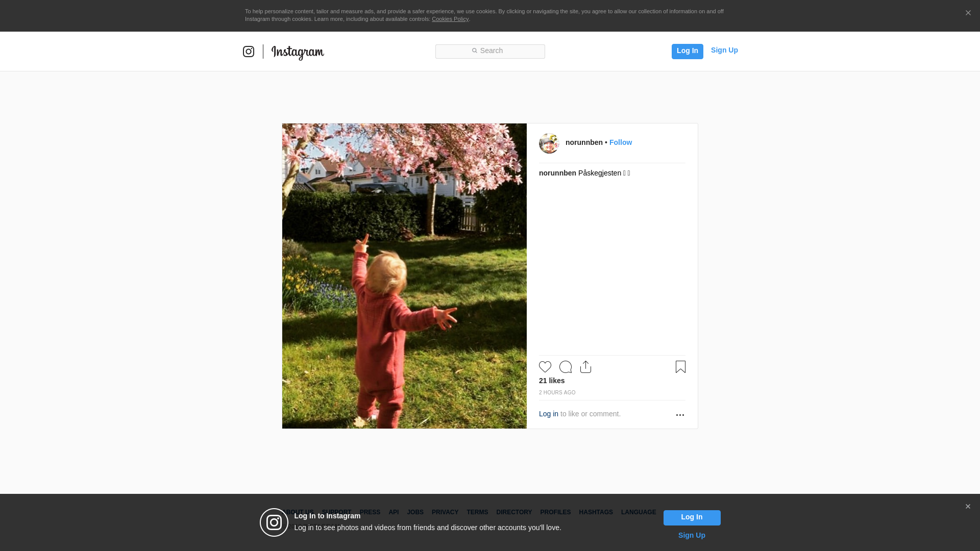The width and height of the screenshot is (980, 551).
Task: Follow the norunnben account
Action: (x=621, y=142)
